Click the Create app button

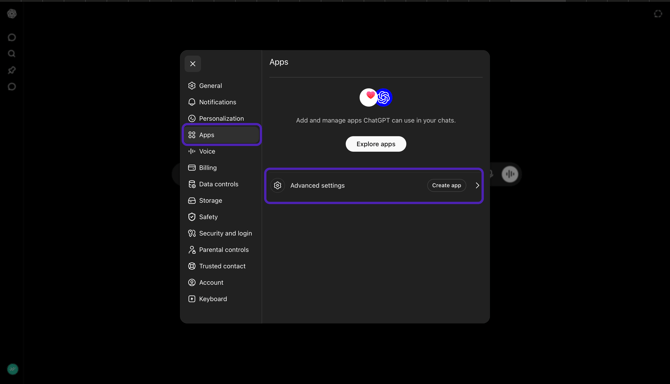pyautogui.click(x=446, y=185)
